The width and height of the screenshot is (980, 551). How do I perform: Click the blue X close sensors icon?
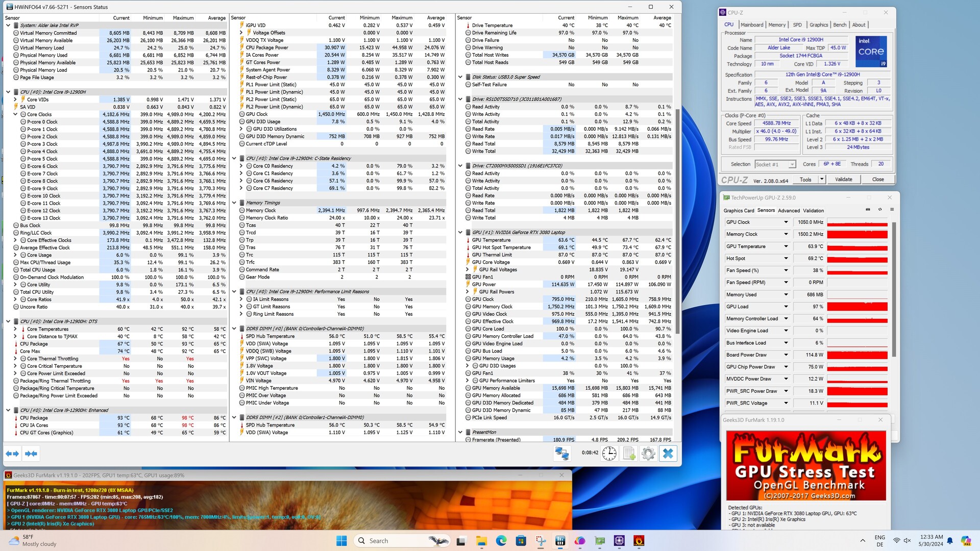668,453
